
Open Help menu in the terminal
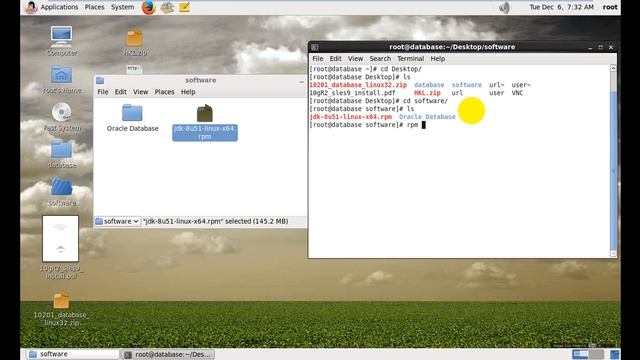coord(438,59)
